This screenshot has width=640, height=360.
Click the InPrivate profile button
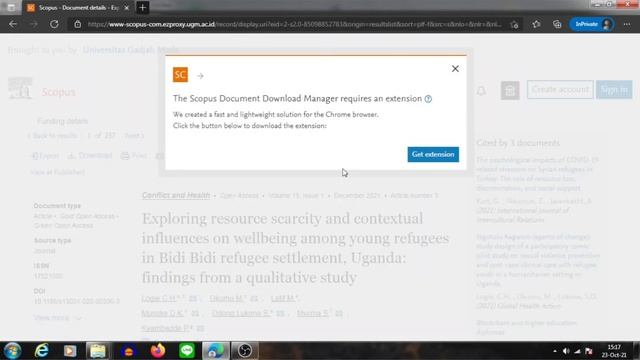click(x=592, y=24)
